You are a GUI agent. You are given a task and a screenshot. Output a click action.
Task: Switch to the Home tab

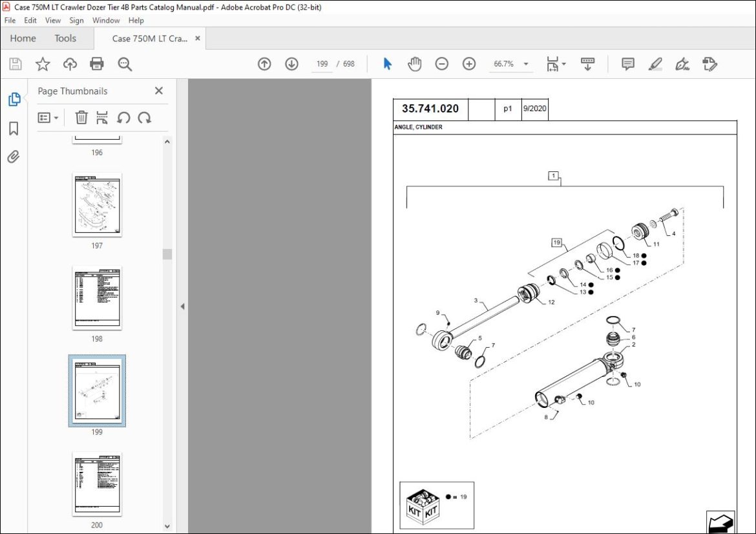[23, 38]
